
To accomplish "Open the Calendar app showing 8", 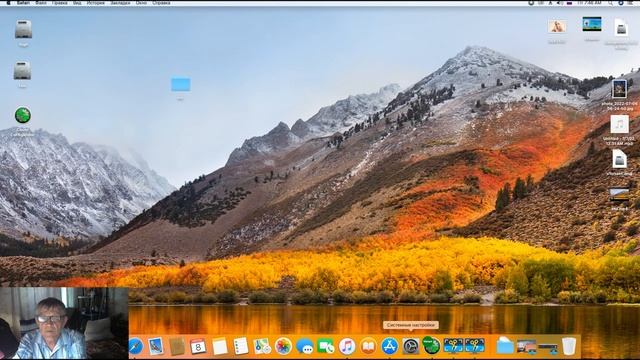I will [x=198, y=346].
